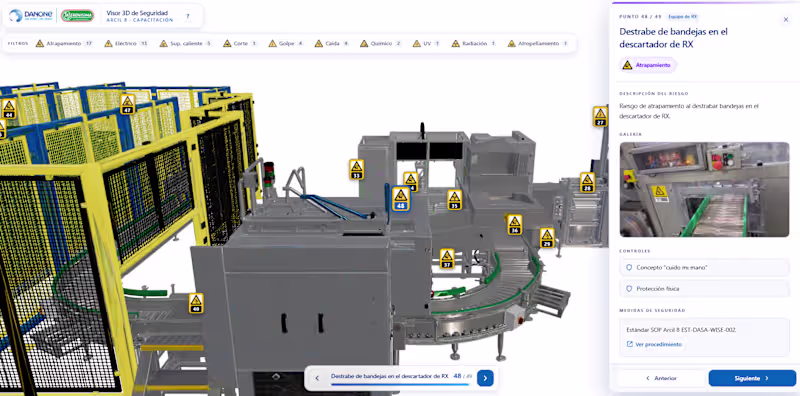Click the external-link icon beside Ver procedimiento
The width and height of the screenshot is (800, 396).
[x=630, y=344]
